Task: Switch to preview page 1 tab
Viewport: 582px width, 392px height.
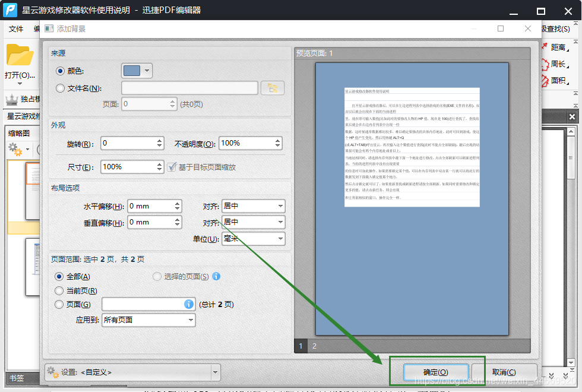Action: [301, 346]
